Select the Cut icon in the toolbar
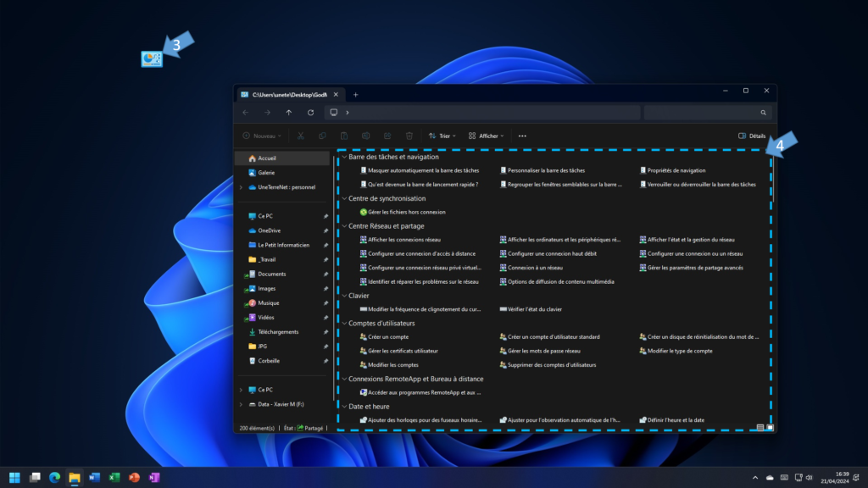868x488 pixels. pyautogui.click(x=299, y=136)
